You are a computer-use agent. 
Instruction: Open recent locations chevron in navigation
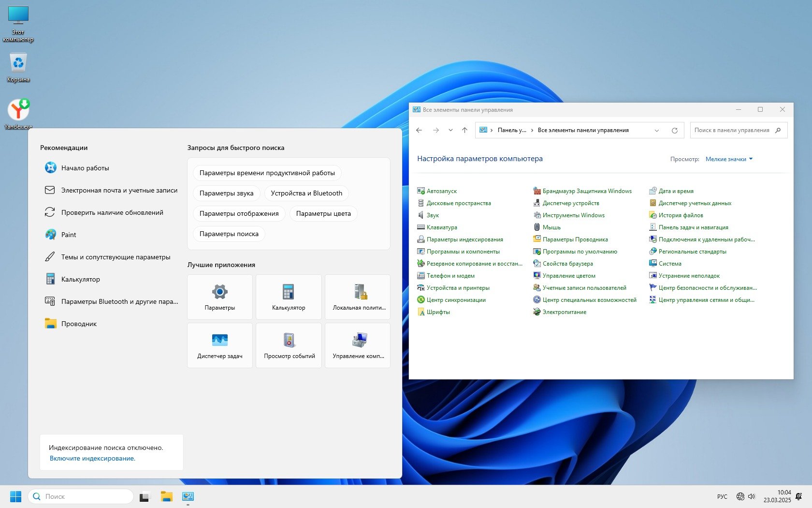coord(450,130)
